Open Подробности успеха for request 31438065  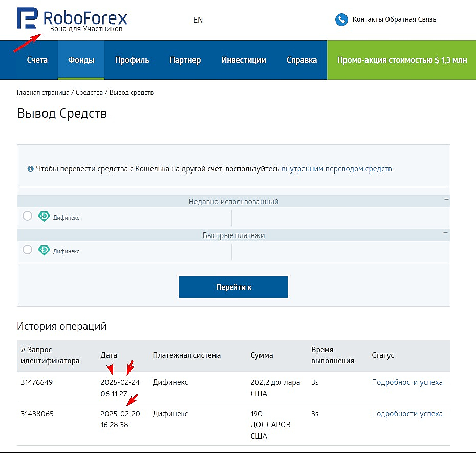coord(407,414)
